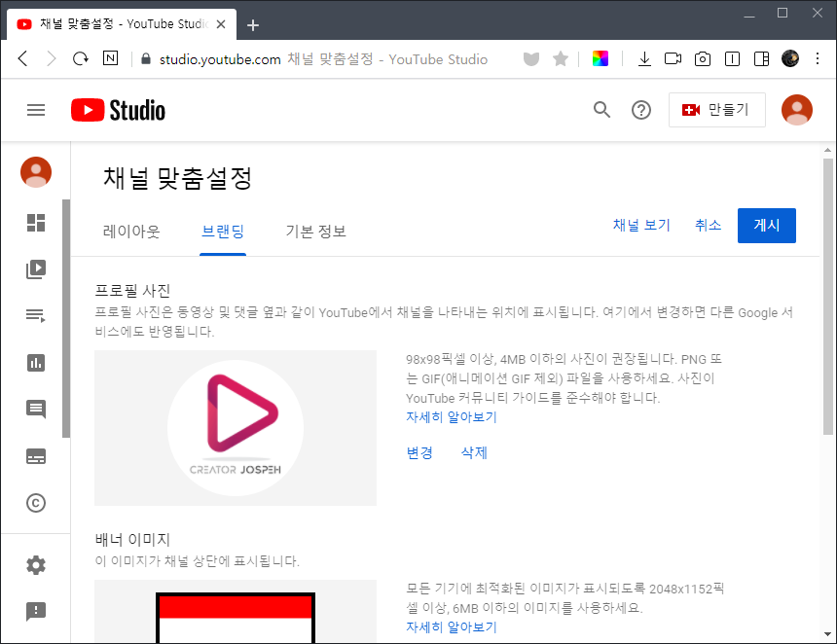Click the N icon beside reload button
This screenshot has height=644, width=837.
110,58
